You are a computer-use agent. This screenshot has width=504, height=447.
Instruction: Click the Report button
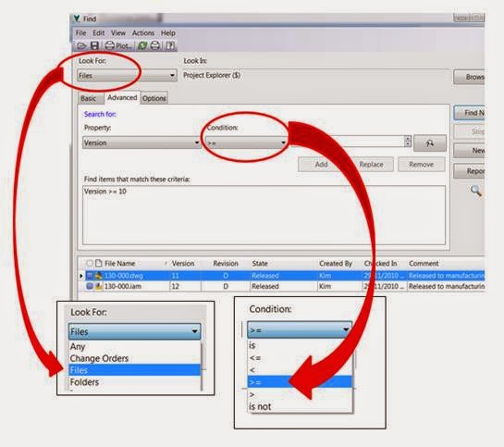[469, 171]
